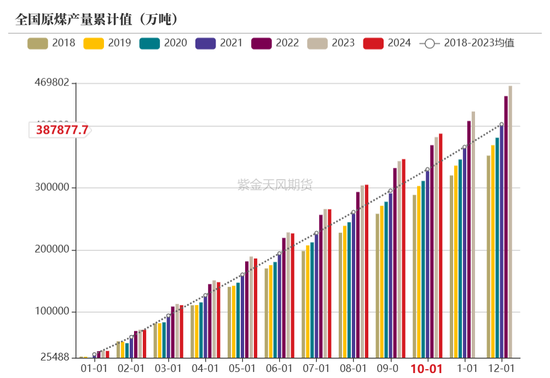
Task: Toggle the 2022 maroon legend swatch
Action: 261,43
